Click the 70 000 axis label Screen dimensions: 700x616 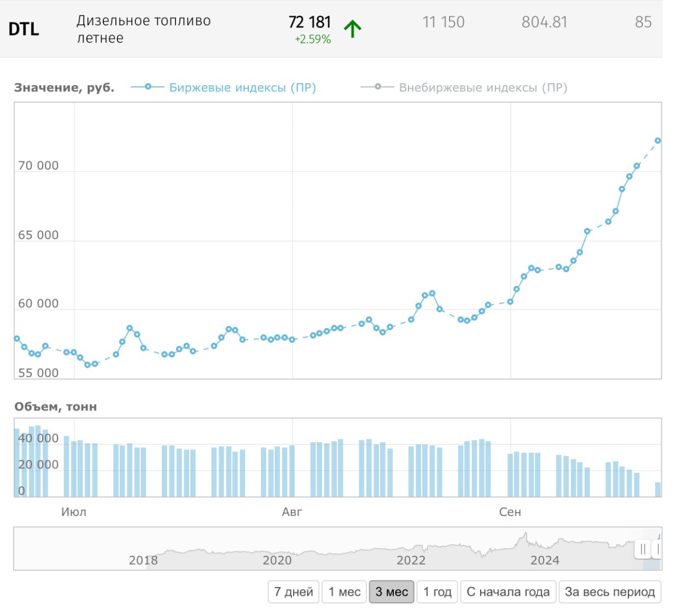click(x=38, y=166)
